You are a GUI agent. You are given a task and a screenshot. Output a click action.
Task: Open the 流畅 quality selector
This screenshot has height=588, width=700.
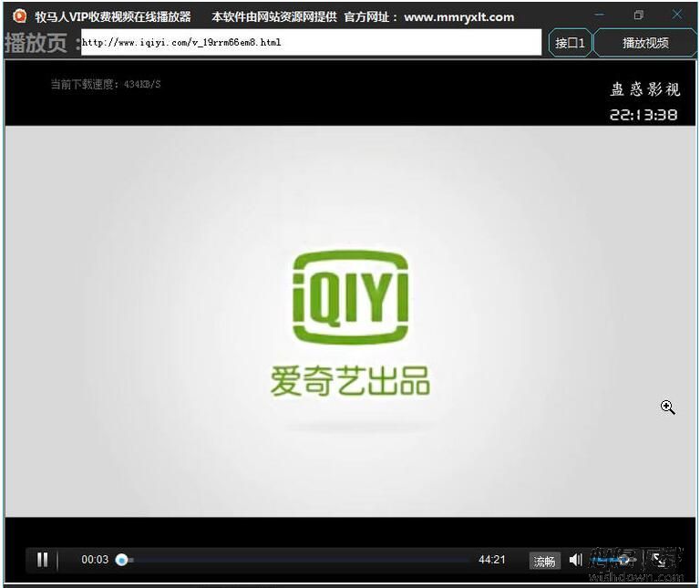click(544, 561)
